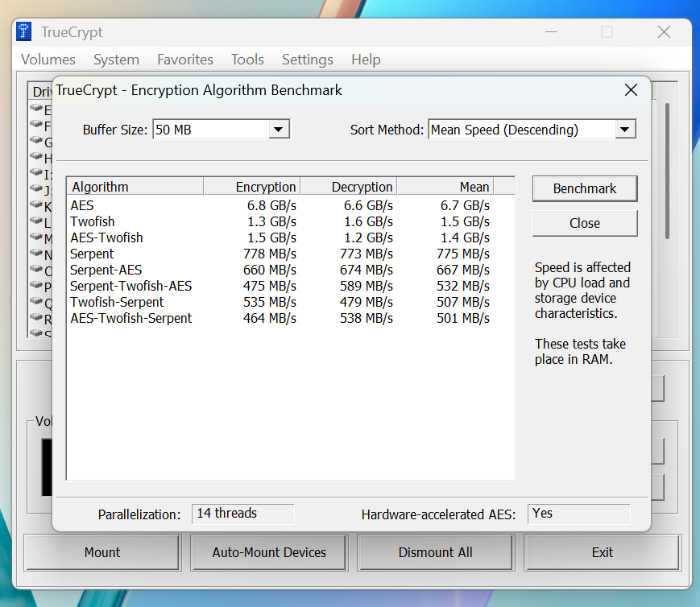The width and height of the screenshot is (700, 607).
Task: Click the drive H: disk icon
Action: tap(37, 157)
